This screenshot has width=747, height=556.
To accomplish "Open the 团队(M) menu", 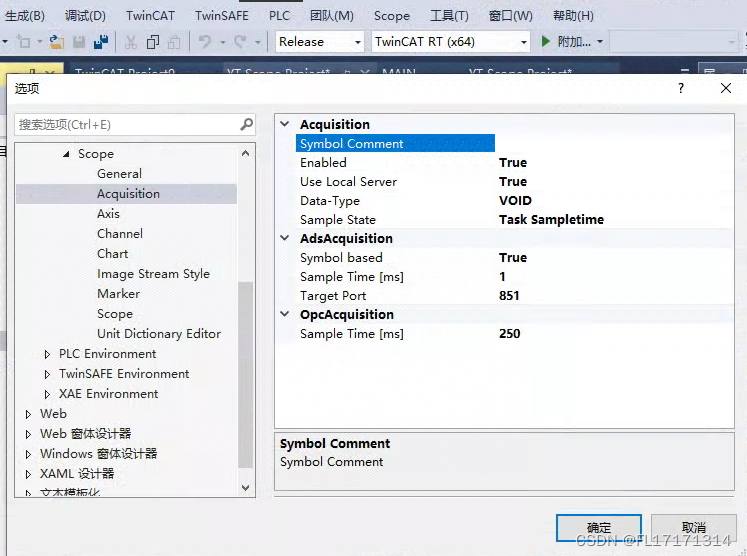I will point(332,16).
